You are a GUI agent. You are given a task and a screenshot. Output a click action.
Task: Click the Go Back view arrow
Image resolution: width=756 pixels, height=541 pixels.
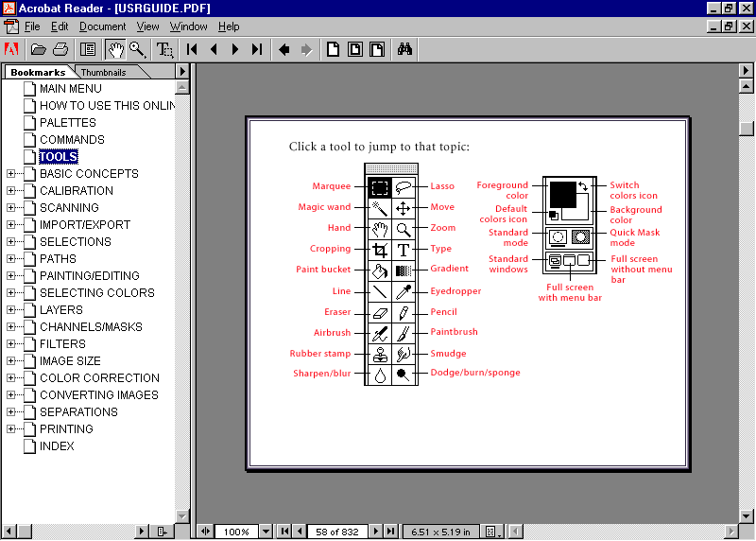284,49
